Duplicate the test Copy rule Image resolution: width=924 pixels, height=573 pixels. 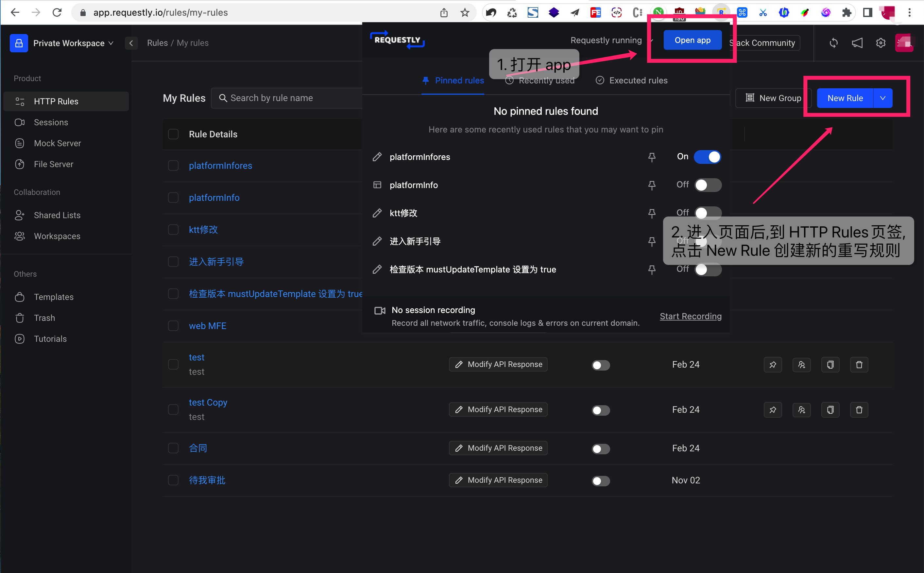[x=830, y=410]
